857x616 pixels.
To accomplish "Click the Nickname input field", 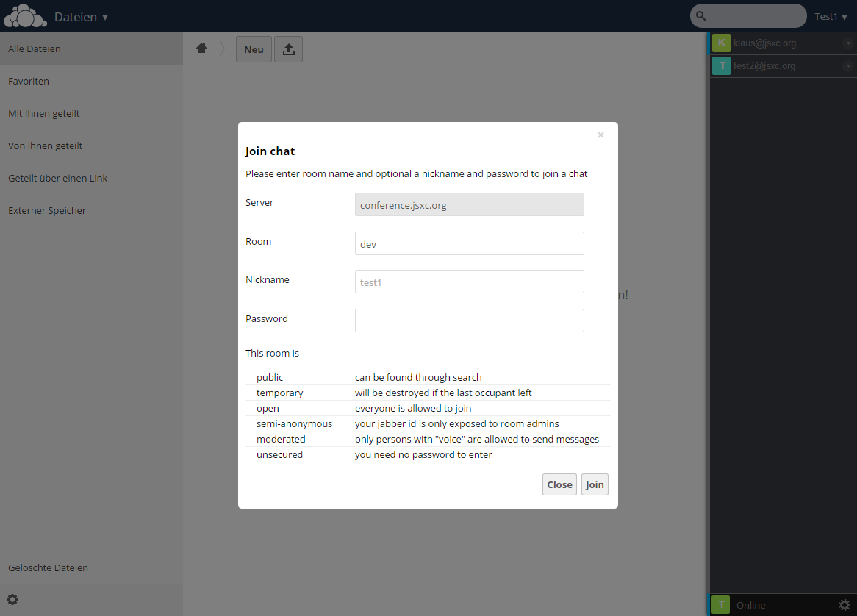I will click(470, 282).
